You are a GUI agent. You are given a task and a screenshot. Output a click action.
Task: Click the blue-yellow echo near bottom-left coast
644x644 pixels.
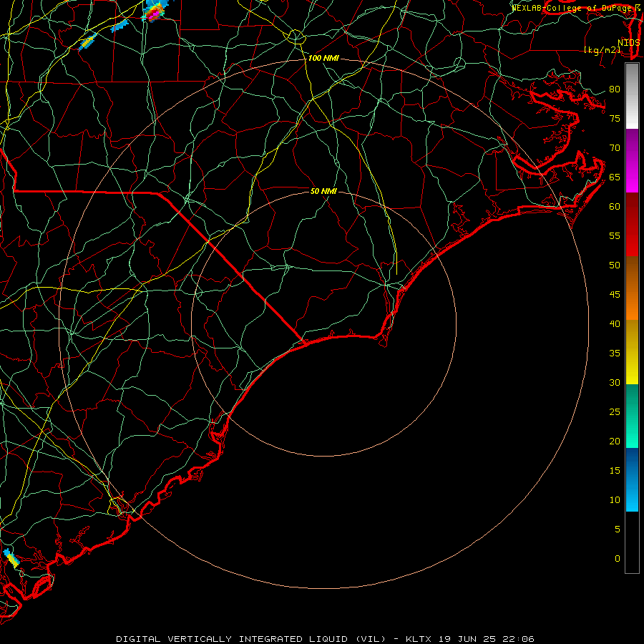pos(11,558)
